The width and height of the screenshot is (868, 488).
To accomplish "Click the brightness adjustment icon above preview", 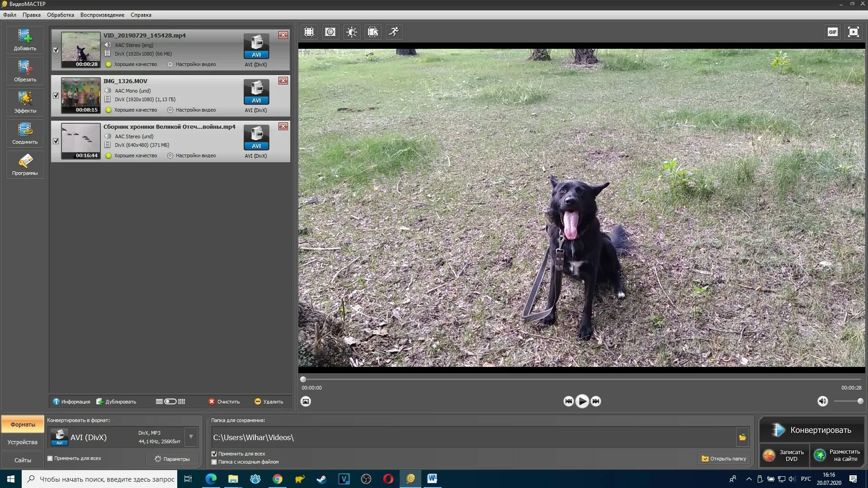I will click(352, 32).
